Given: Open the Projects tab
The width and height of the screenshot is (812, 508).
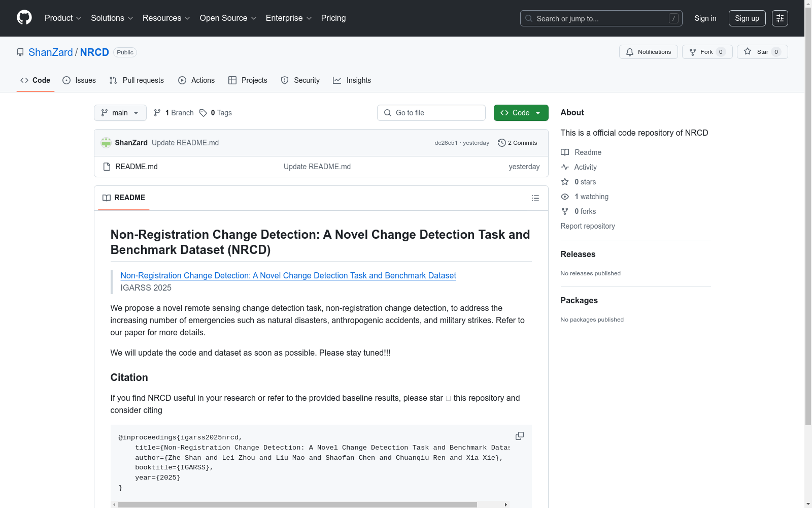Looking at the screenshot, I should click(248, 80).
